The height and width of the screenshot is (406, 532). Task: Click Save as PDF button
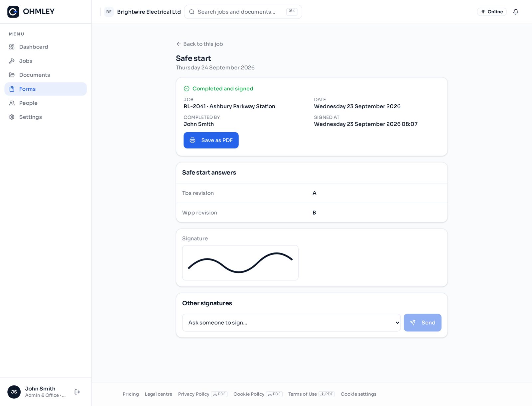tap(211, 140)
